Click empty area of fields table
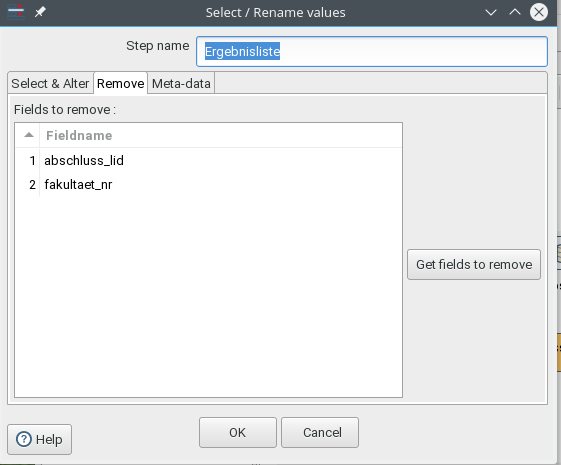 209,297
